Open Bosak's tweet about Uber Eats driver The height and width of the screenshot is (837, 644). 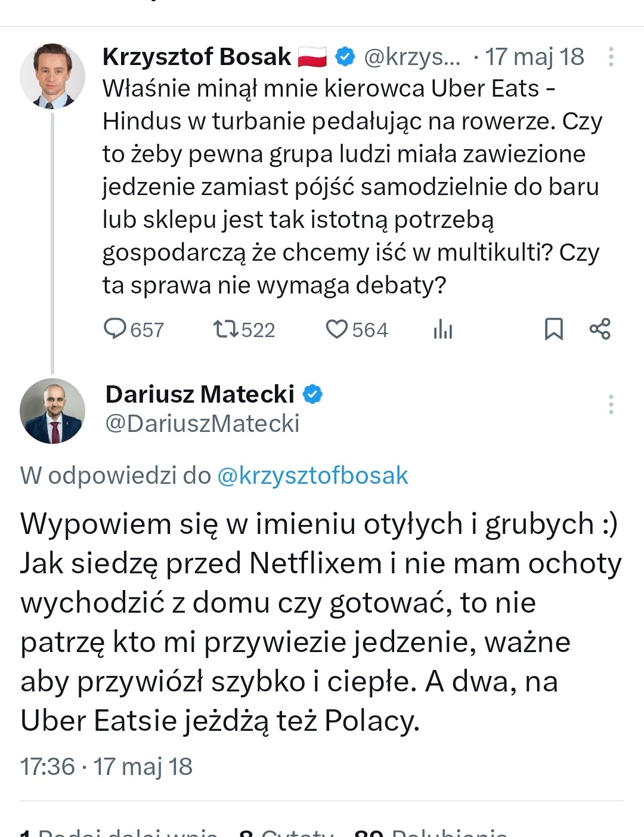[352, 187]
